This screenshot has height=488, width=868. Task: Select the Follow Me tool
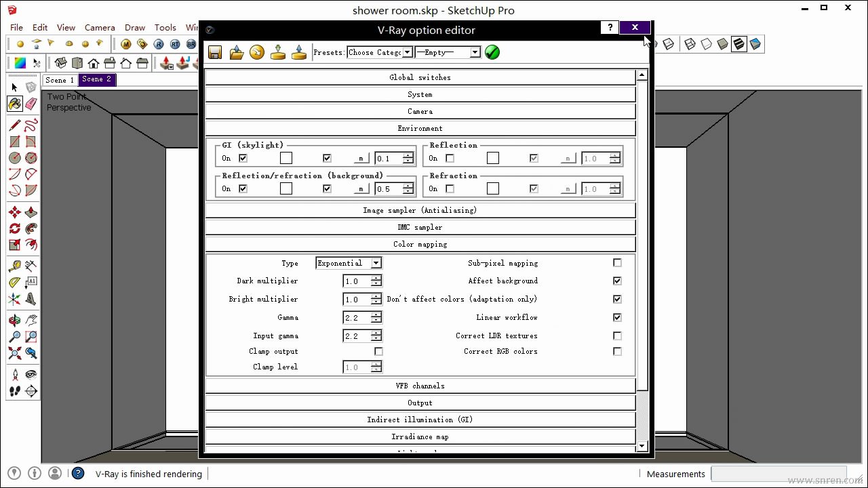point(31,228)
